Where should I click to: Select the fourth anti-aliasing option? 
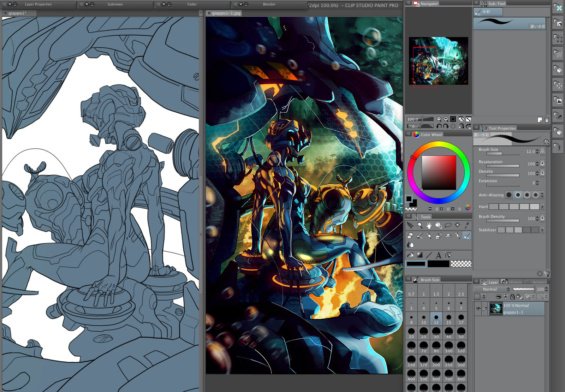pyautogui.click(x=536, y=195)
